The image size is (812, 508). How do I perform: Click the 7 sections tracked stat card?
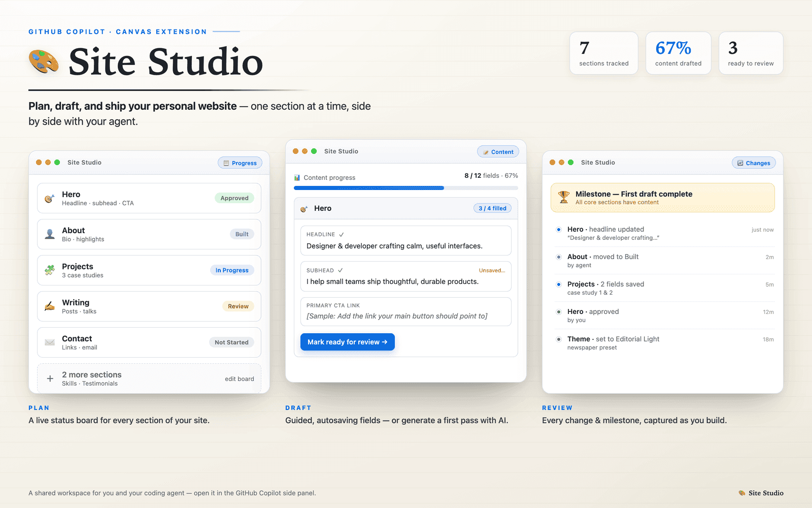[604, 53]
